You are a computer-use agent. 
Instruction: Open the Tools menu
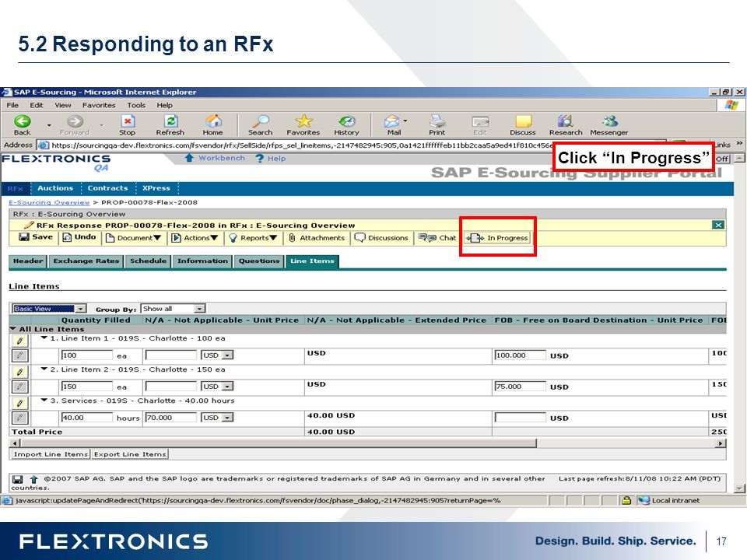tap(136, 105)
